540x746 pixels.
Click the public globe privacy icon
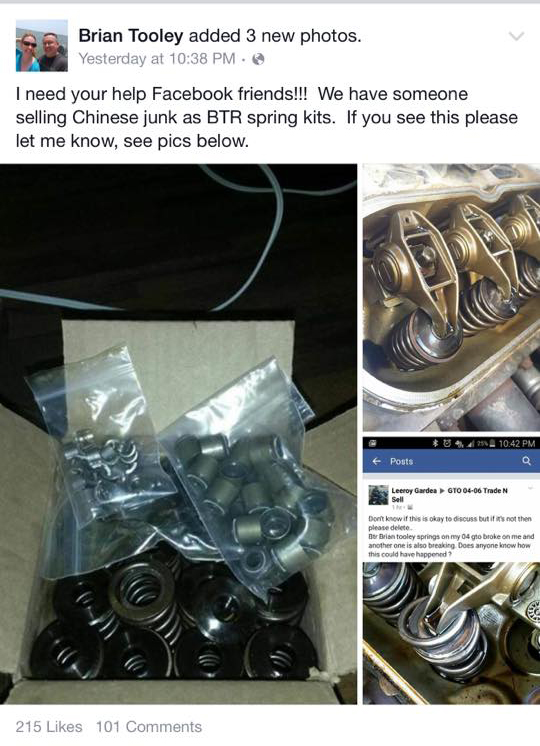258,59
